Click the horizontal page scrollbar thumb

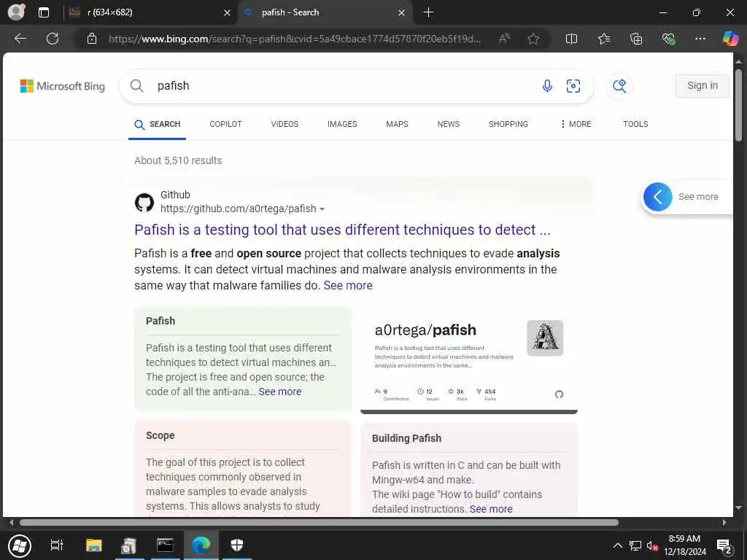point(319,522)
